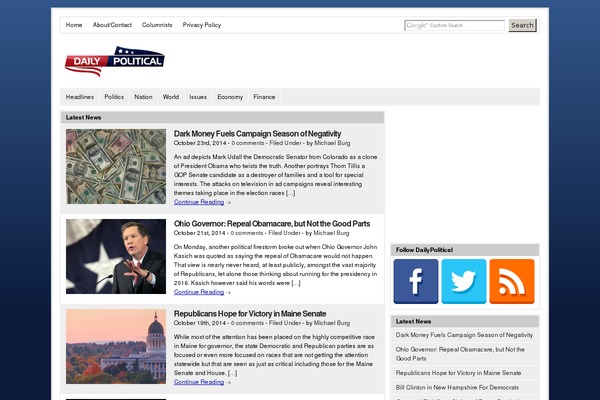Open headline Ohio Governor: Repeal Obamacare

click(x=272, y=224)
